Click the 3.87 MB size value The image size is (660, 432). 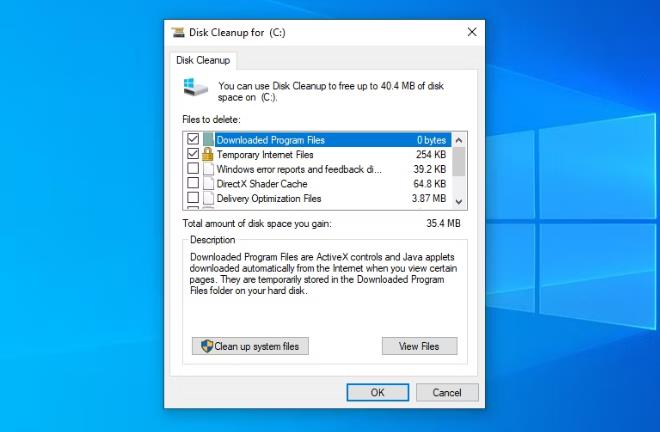[428, 198]
